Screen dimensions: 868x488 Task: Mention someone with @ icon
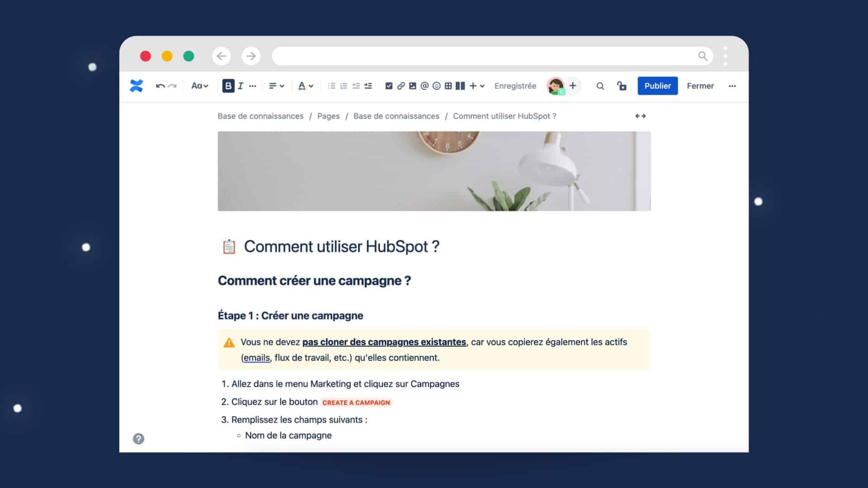pos(425,86)
